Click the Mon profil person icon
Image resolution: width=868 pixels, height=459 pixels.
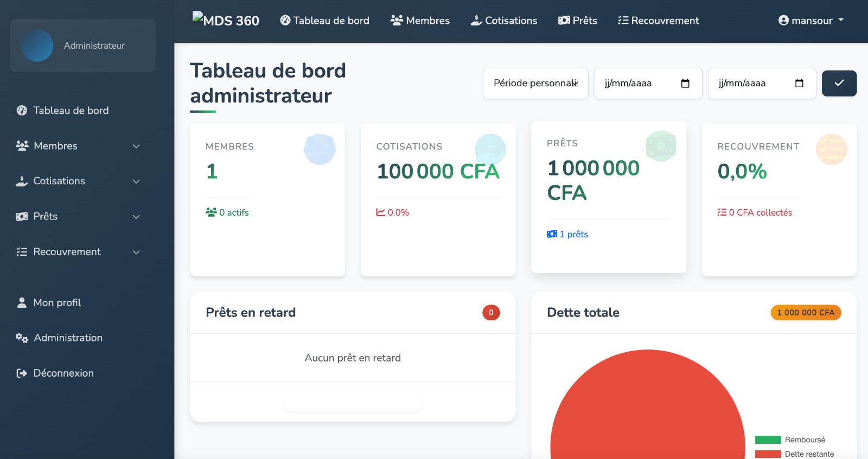pyautogui.click(x=22, y=302)
